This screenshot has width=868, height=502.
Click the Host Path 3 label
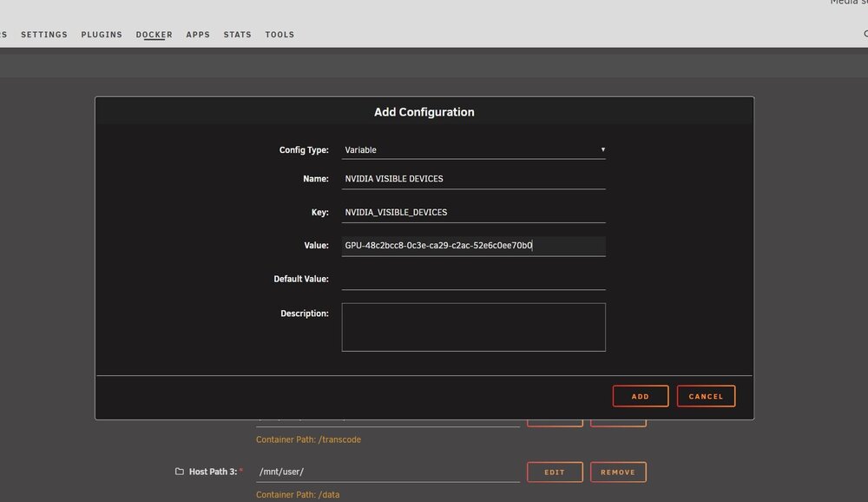click(214, 472)
